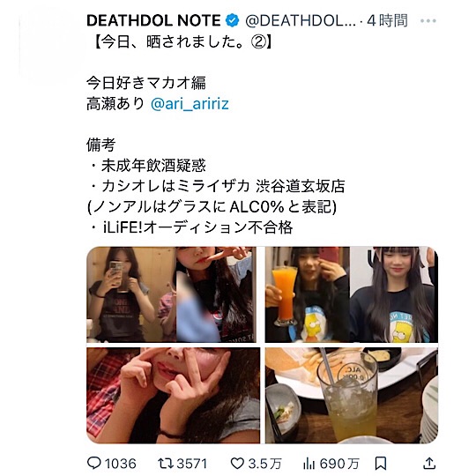Click the 4時間 timestamp

(x=387, y=20)
